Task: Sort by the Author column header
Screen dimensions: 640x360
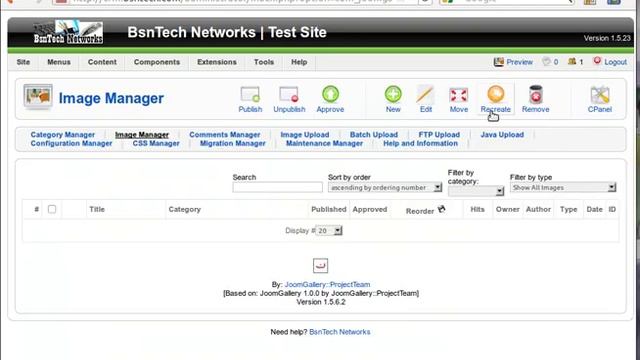Action: (x=538, y=209)
